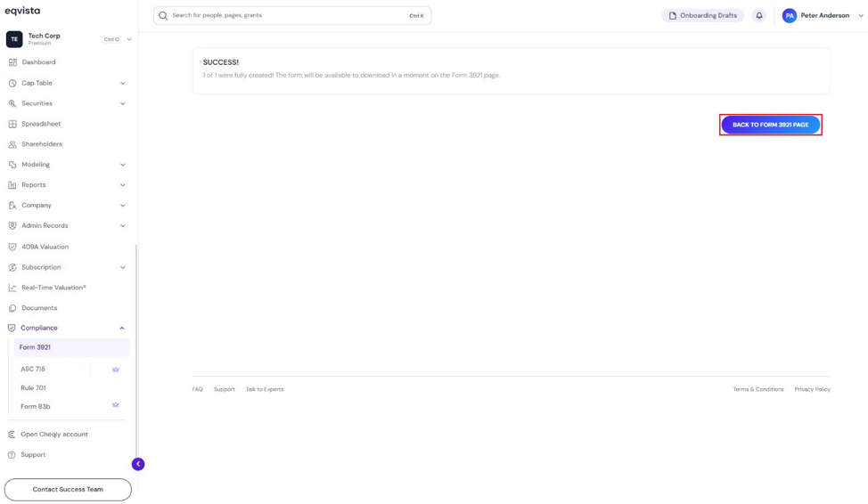Click the premium crown icon beside Form 83b
This screenshot has height=504, width=868.
[116, 404]
